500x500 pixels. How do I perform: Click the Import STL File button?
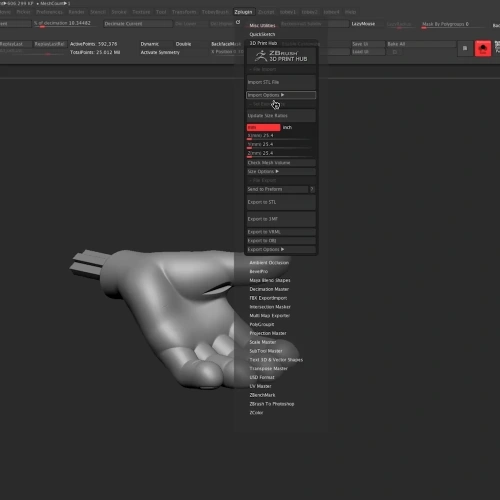[x=281, y=82]
